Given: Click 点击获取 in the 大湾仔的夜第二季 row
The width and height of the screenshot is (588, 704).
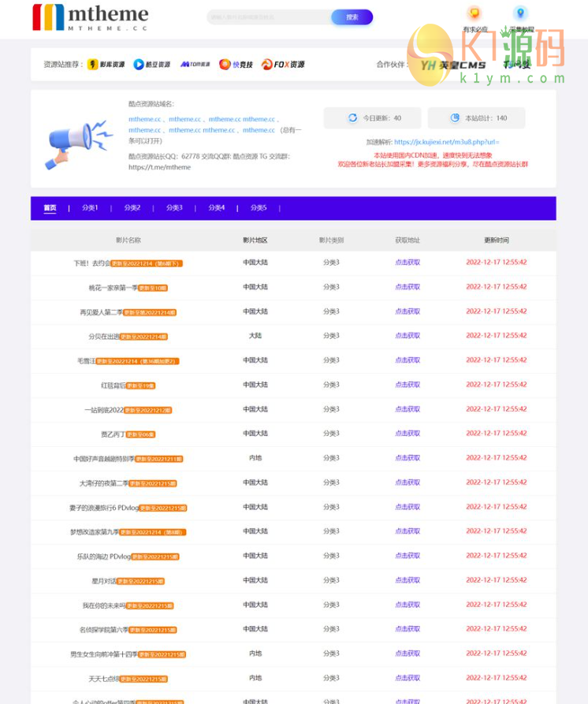Looking at the screenshot, I should 408,482.
